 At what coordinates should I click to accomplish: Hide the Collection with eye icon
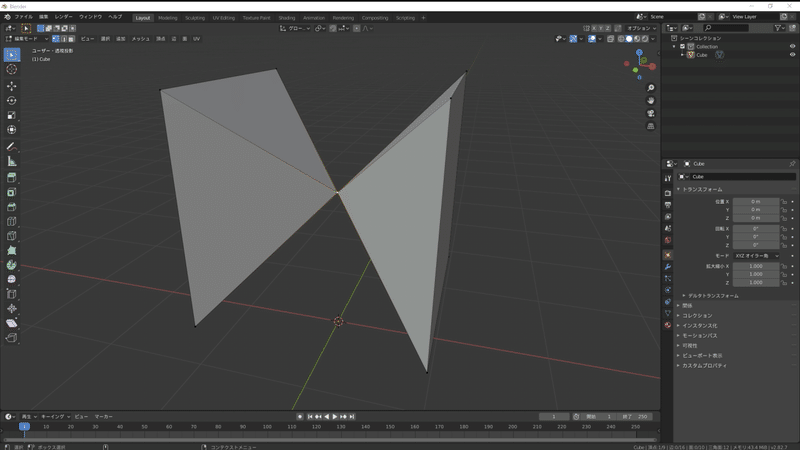792,46
